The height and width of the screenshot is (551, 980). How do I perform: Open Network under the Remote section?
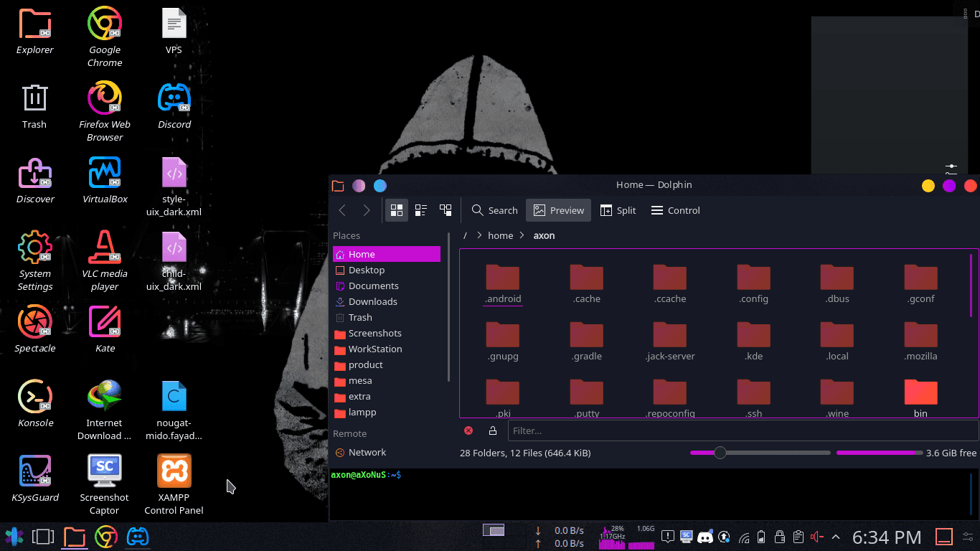point(369,452)
